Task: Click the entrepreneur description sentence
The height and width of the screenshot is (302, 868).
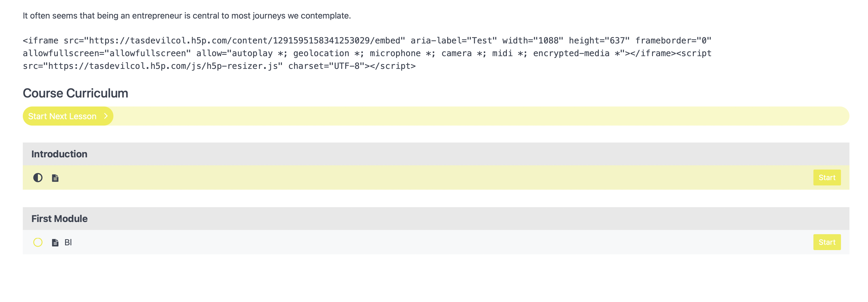Action: click(187, 16)
